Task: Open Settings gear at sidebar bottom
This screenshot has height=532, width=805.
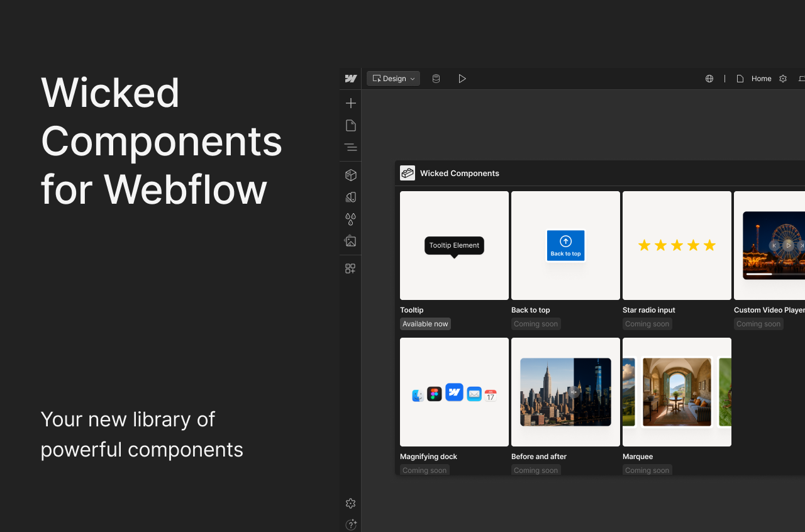Action: point(351,503)
